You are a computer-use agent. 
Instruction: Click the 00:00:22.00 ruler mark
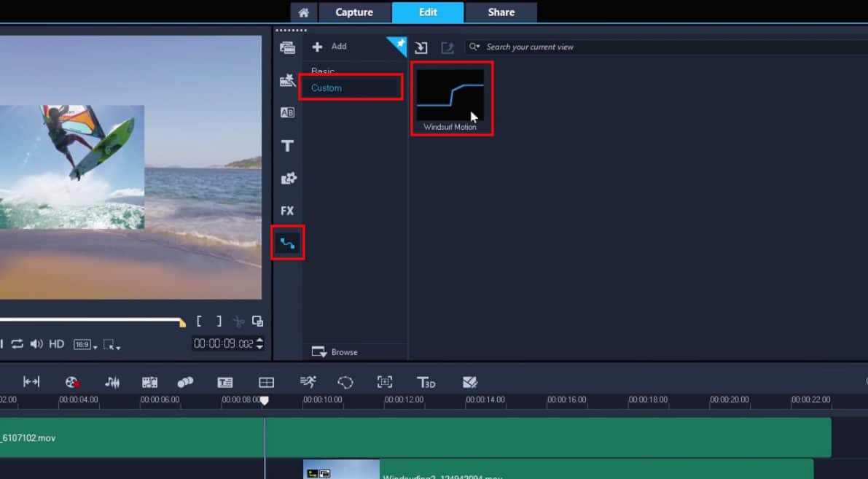811,400
